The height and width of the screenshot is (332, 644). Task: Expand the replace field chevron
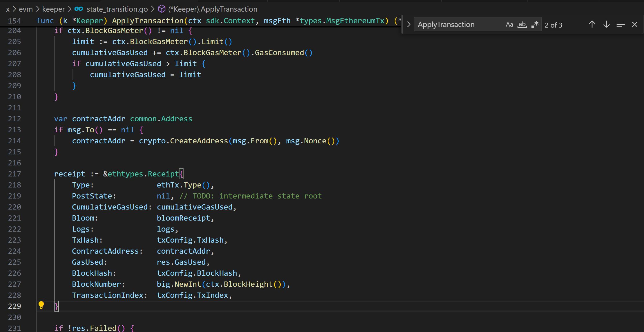pos(409,25)
